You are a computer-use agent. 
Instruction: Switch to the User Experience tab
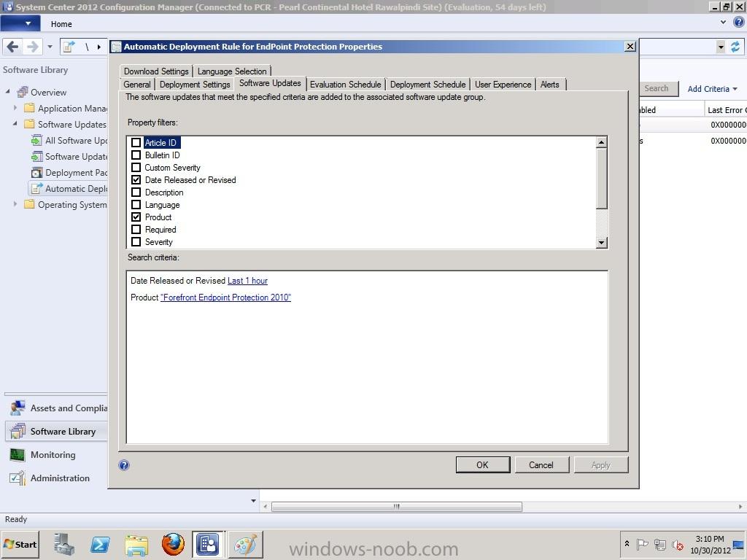click(x=503, y=85)
